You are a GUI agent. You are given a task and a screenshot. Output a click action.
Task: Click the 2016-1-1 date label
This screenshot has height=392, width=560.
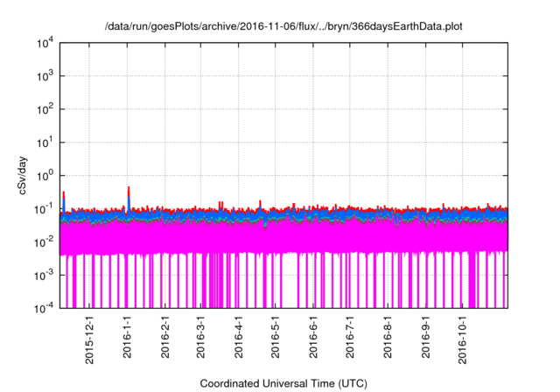pyautogui.click(x=127, y=337)
